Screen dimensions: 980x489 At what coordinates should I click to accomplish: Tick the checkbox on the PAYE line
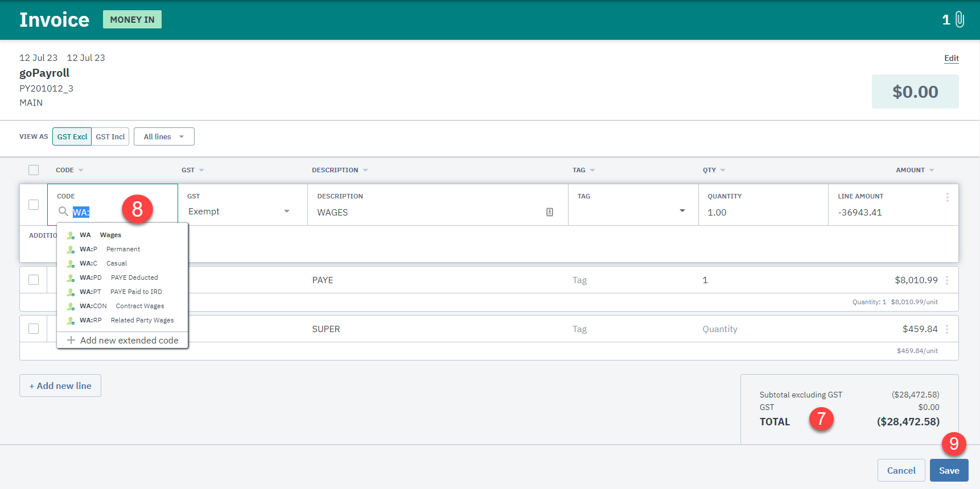34,280
